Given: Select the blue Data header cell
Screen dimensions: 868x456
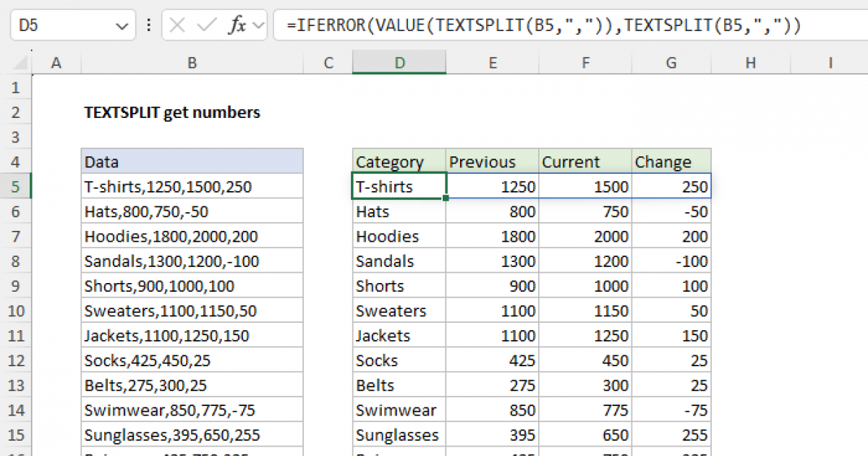Looking at the screenshot, I should (192, 162).
